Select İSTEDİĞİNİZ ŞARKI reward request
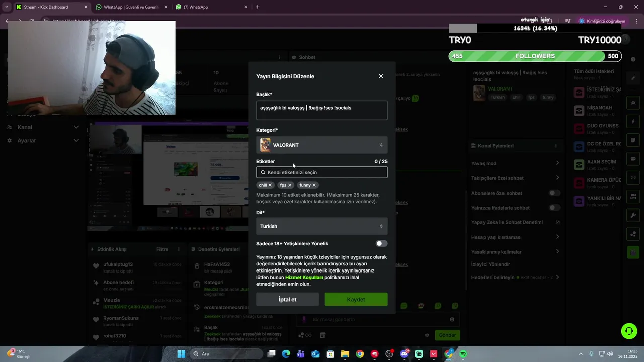 click(x=597, y=93)
